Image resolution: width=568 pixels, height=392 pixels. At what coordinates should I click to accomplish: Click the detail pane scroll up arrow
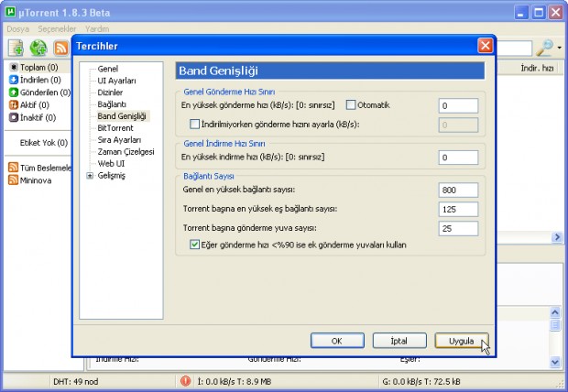(x=555, y=312)
